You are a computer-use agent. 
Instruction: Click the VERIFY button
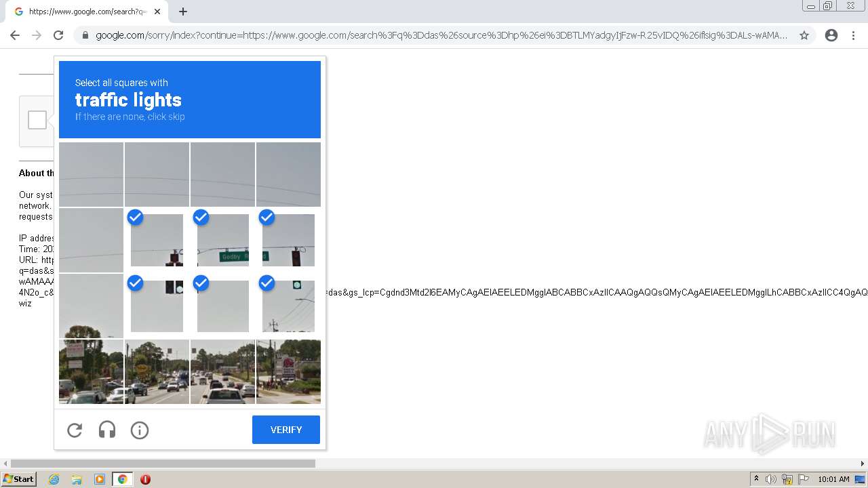tap(286, 430)
